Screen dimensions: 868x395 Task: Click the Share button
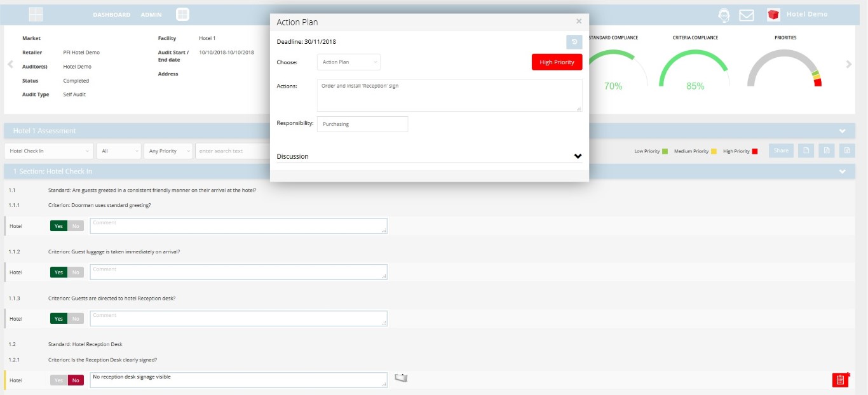(781, 151)
